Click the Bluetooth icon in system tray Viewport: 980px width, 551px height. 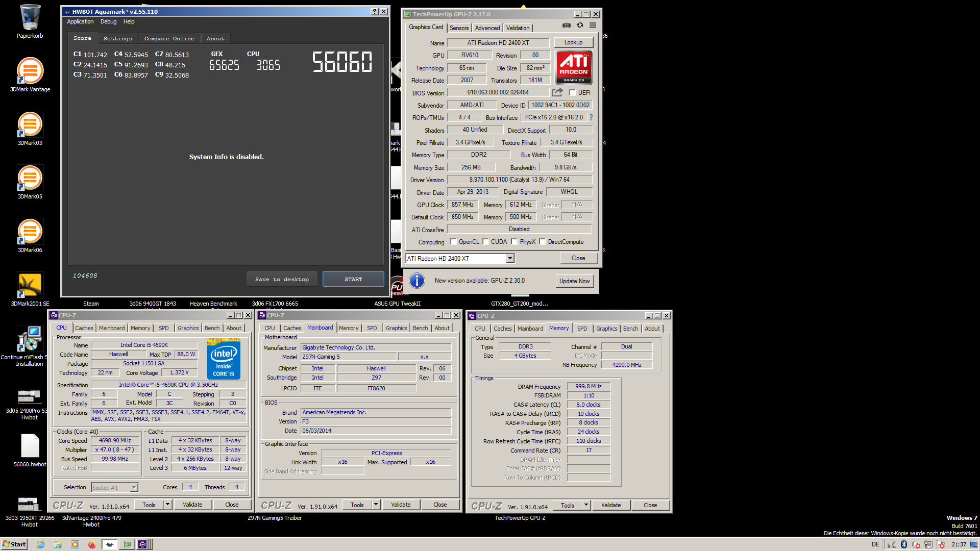click(903, 544)
